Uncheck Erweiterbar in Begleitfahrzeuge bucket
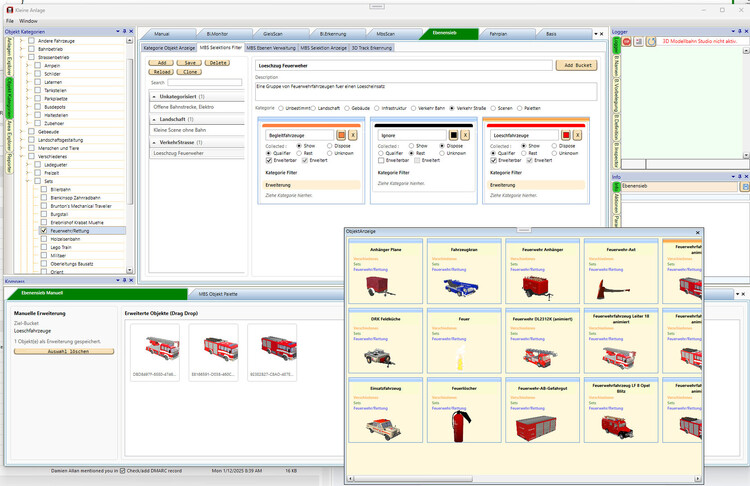This screenshot has width=750, height=486. click(x=268, y=160)
